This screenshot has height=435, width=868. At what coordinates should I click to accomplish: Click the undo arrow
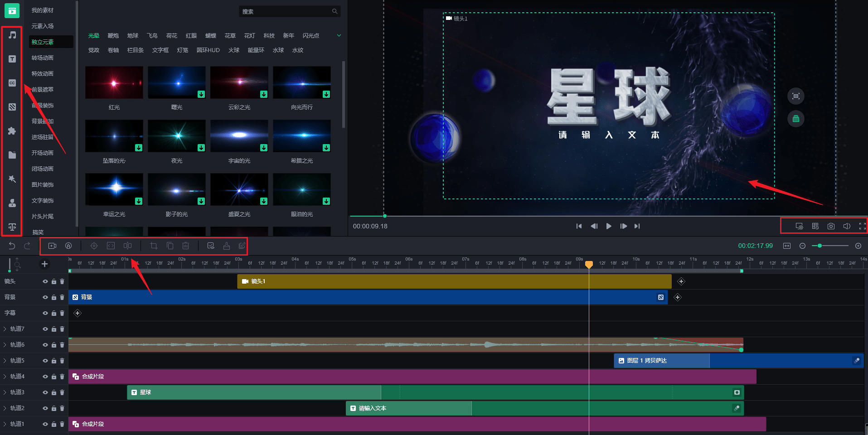[x=12, y=246]
